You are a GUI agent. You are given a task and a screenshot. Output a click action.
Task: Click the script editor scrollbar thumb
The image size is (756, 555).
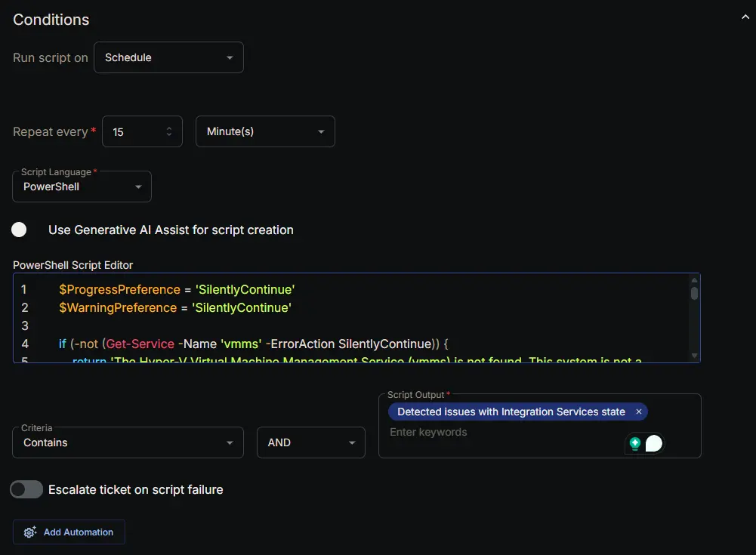694,293
